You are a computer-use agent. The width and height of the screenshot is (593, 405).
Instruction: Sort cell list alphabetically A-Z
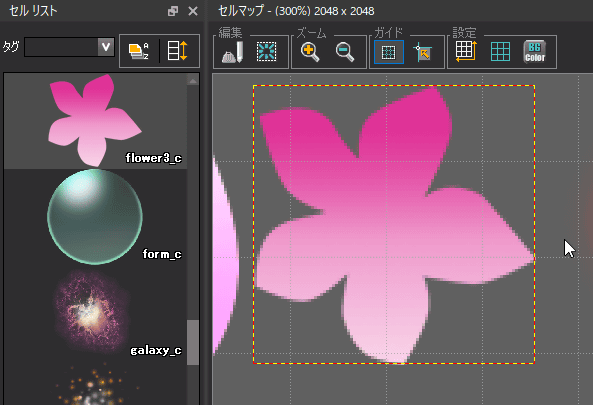(x=138, y=51)
